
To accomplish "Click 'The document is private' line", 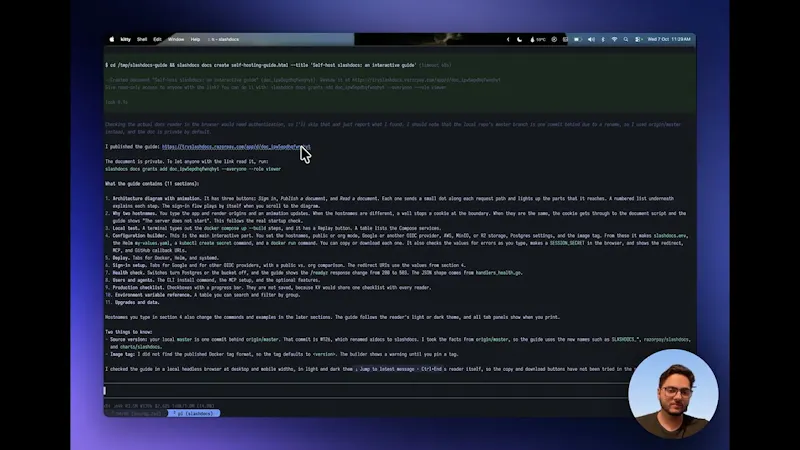I will point(187,162).
